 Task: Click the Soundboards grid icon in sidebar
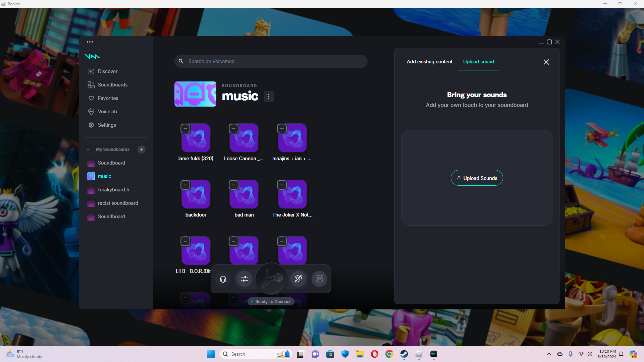pyautogui.click(x=91, y=85)
